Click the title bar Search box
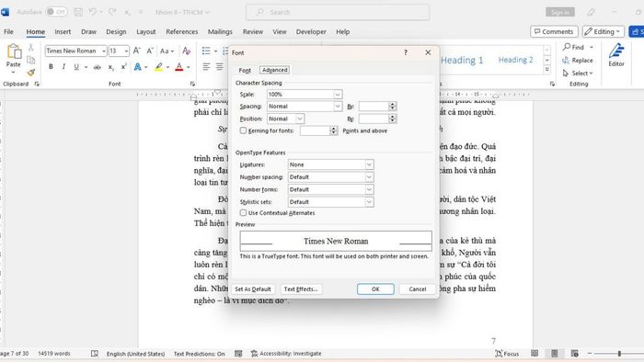 [338, 12]
